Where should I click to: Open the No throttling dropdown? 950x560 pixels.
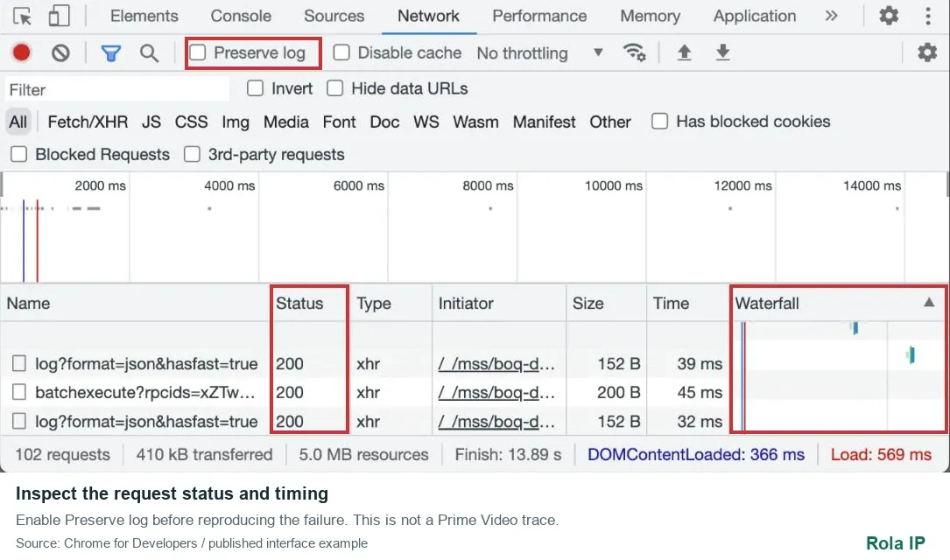click(x=540, y=53)
